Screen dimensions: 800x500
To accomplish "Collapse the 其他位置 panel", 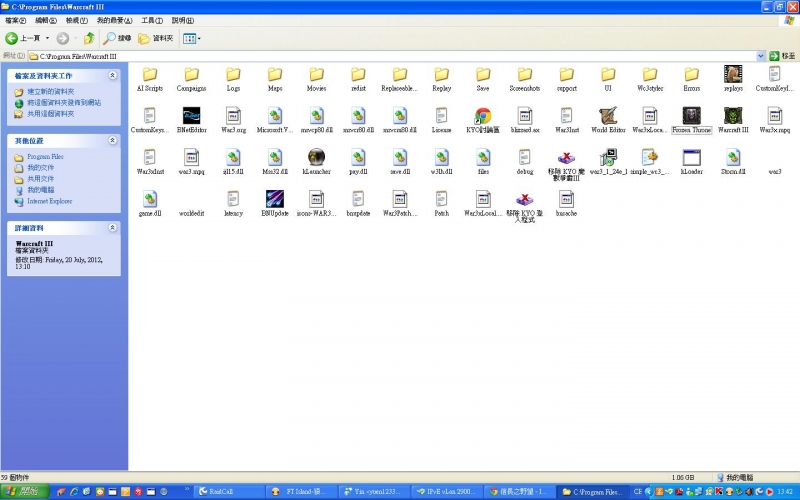I will pyautogui.click(x=112, y=141).
